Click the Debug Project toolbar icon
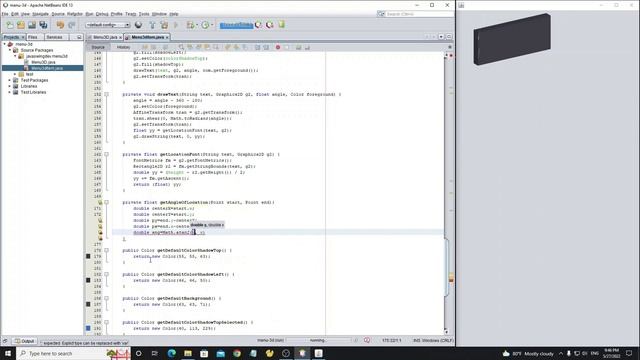The image size is (640, 360). (190, 25)
